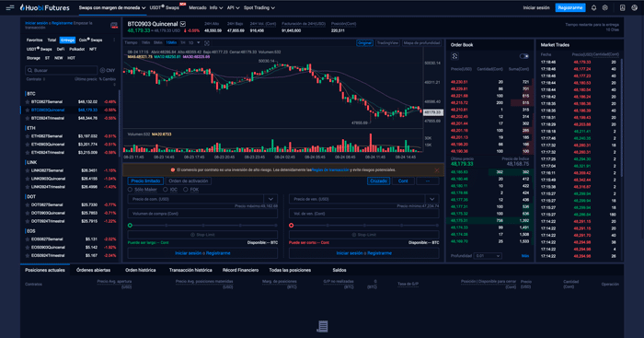Switch to Orden histórica tab
Image resolution: width=644 pixels, height=338 pixels.
coord(141,270)
